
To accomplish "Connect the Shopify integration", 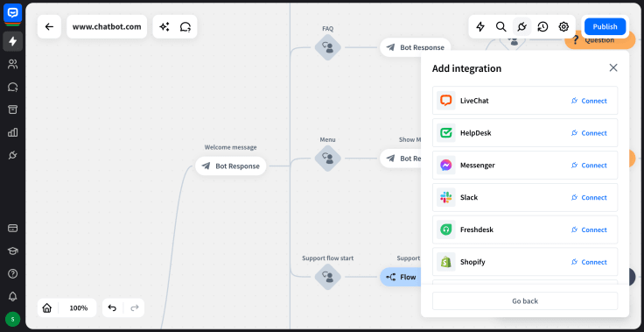I will (x=589, y=262).
